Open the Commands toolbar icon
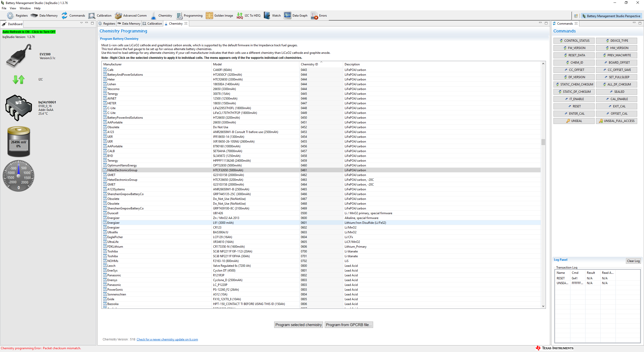Viewport: 644px width, 352px height. coord(73,16)
